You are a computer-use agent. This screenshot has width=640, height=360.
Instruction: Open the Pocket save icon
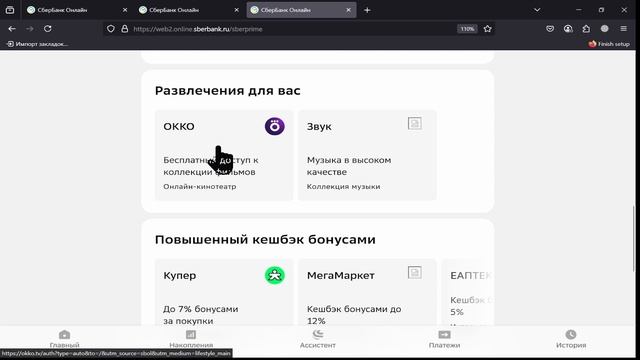click(x=550, y=29)
